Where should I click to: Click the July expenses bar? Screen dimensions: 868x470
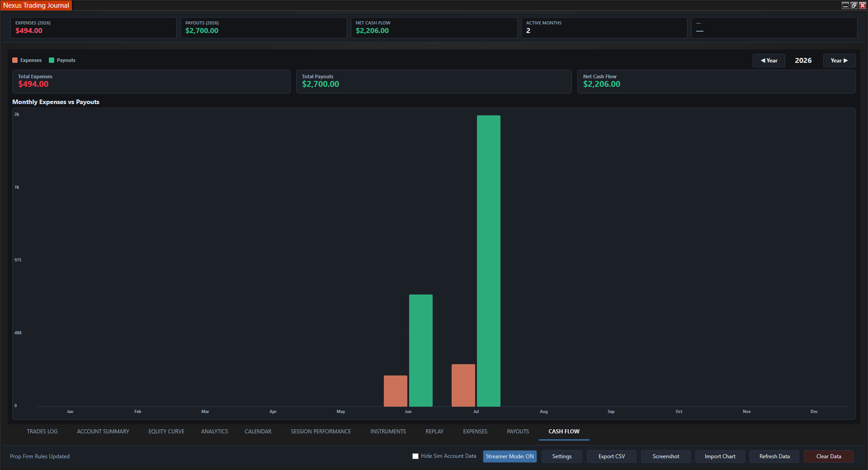(x=463, y=385)
